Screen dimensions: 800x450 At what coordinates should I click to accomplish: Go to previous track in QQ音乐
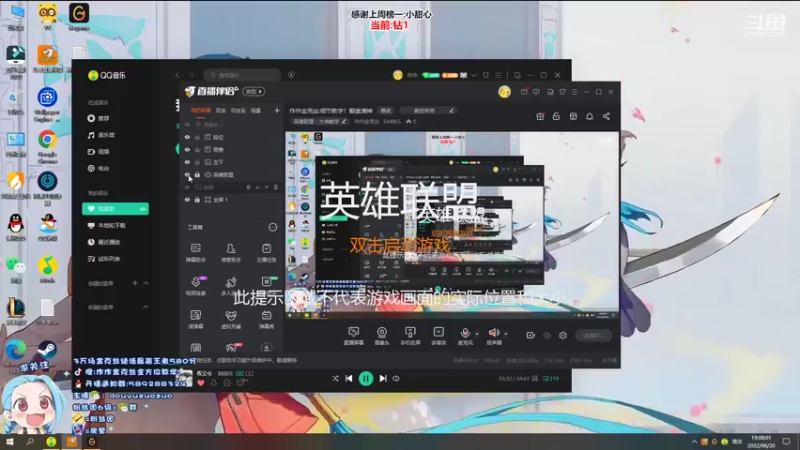pos(349,379)
